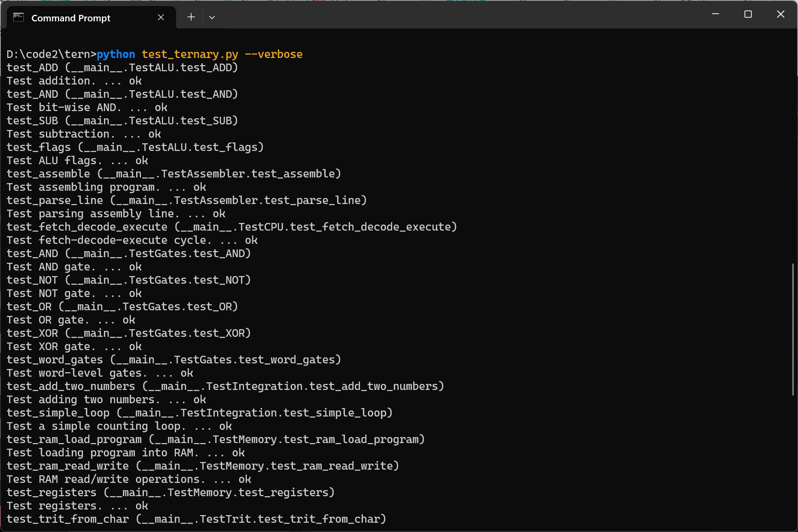Open the new tab dropdown chevron
The width and height of the screenshot is (798, 532).
click(x=213, y=17)
